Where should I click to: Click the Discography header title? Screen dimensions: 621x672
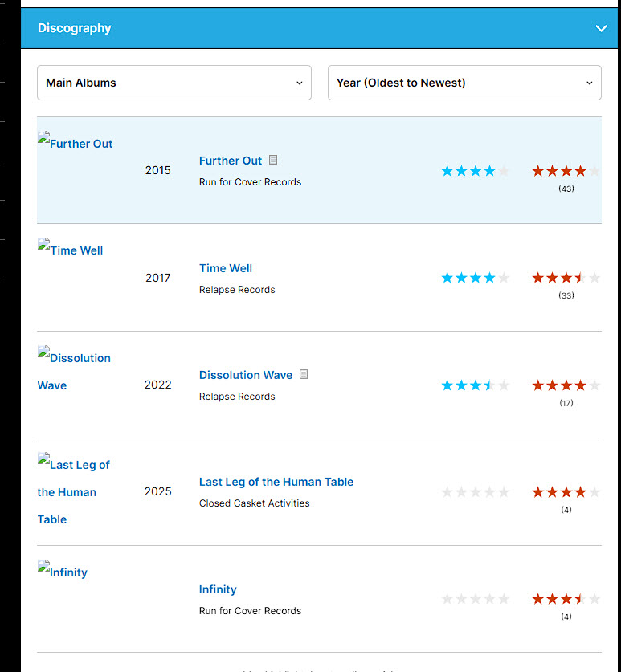click(x=75, y=28)
